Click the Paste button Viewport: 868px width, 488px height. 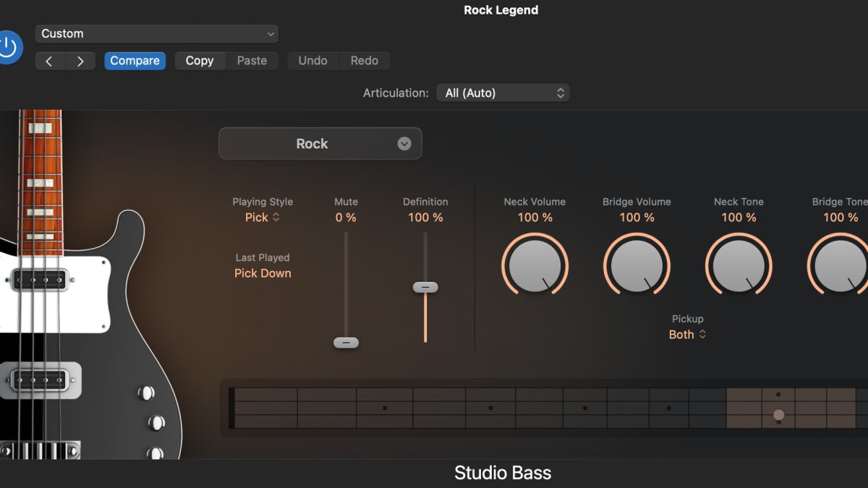(x=252, y=61)
